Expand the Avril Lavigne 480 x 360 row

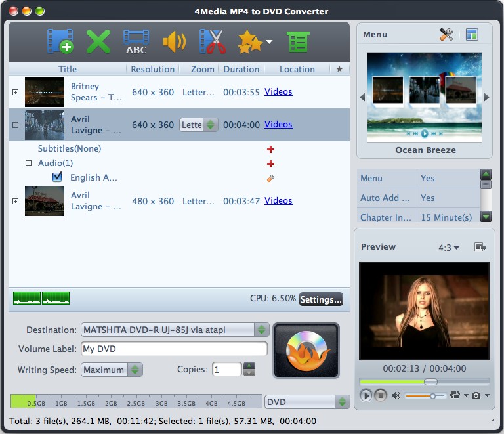coord(16,202)
